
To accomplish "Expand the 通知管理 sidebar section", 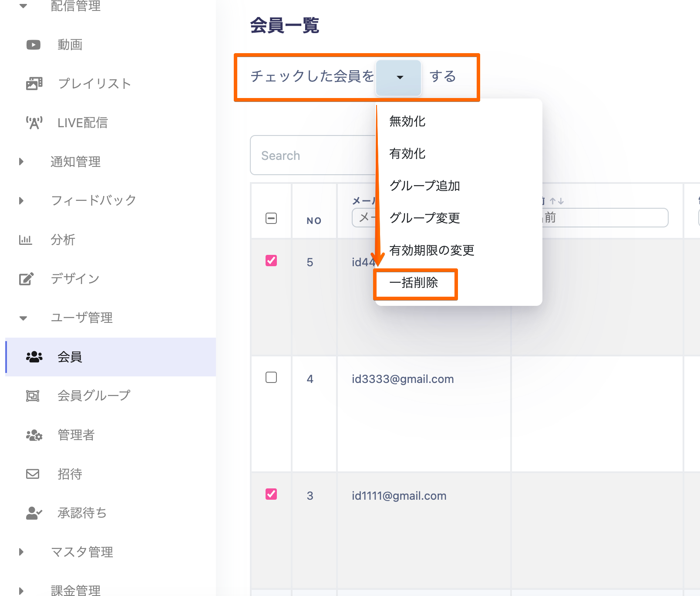I will (x=21, y=162).
